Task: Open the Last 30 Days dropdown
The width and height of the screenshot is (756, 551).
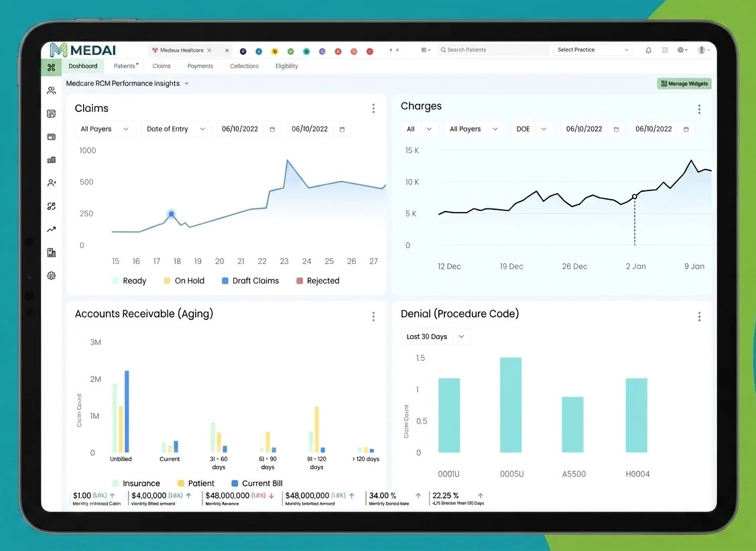Action: [436, 336]
